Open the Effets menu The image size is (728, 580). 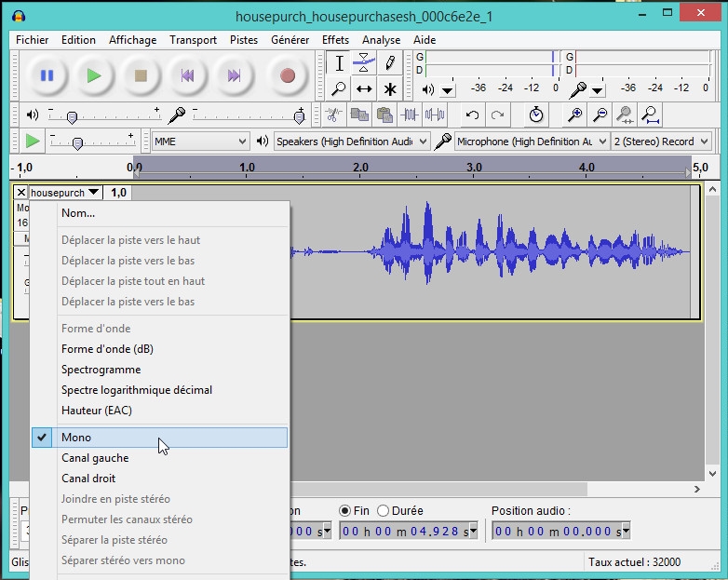click(x=335, y=40)
